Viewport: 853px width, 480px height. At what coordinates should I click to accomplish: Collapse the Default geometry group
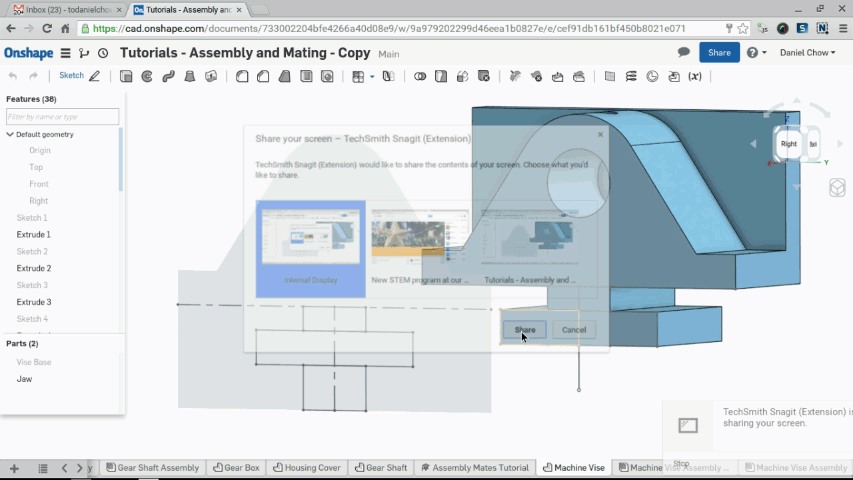click(x=10, y=134)
